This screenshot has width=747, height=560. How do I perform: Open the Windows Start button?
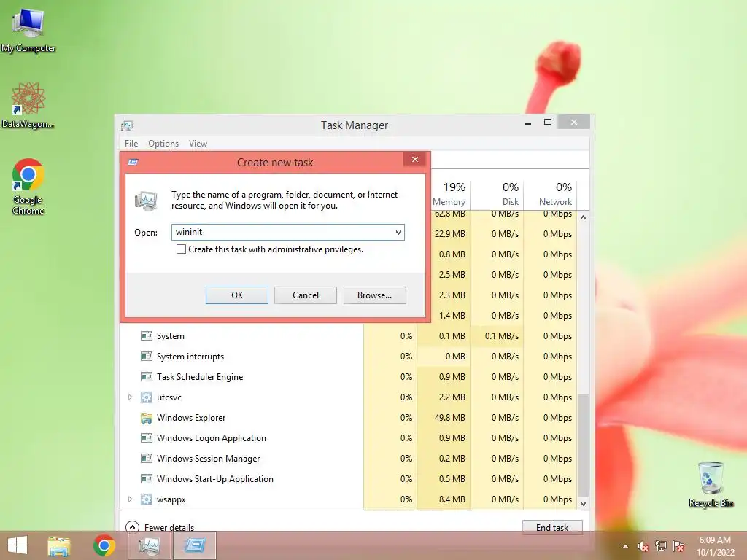18,545
